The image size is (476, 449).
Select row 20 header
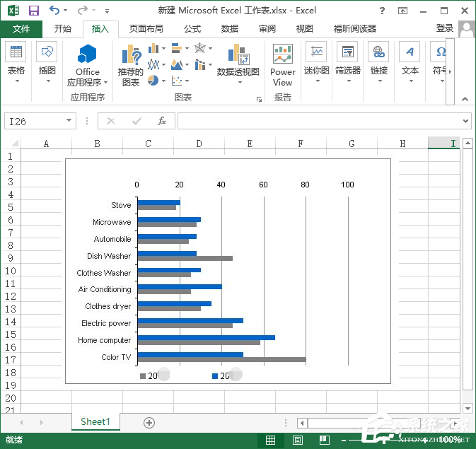click(11, 398)
